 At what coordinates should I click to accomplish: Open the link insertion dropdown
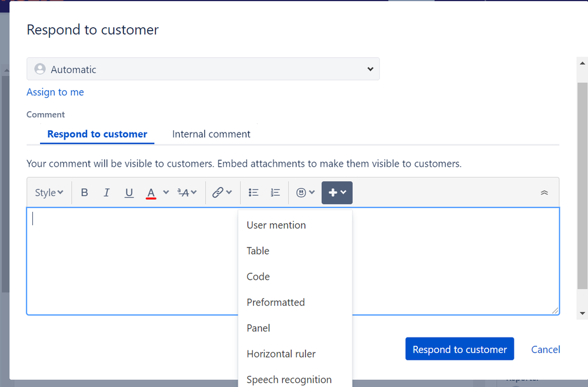coord(222,193)
